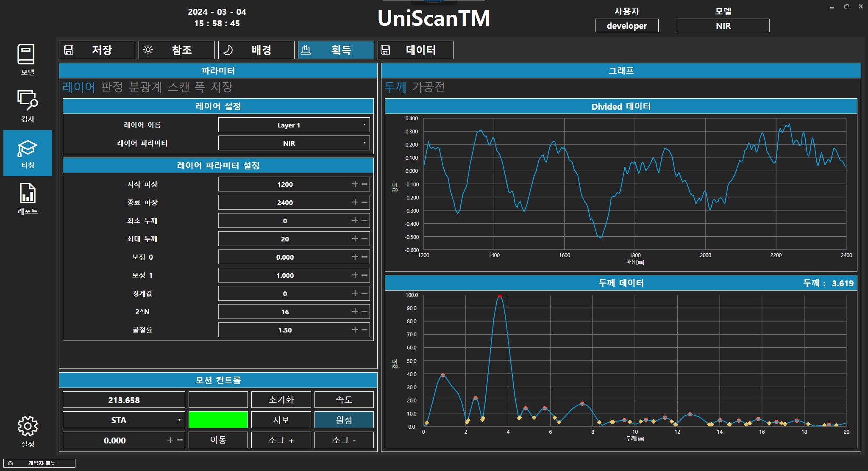Click the 조그 - jog button
The height and width of the screenshot is (471, 868).
[x=344, y=440]
